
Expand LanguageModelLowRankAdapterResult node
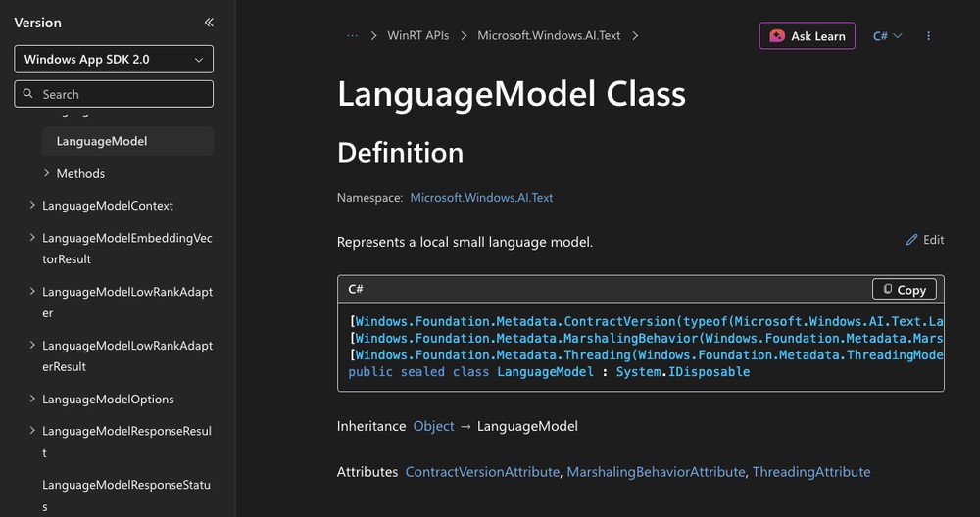click(32, 345)
